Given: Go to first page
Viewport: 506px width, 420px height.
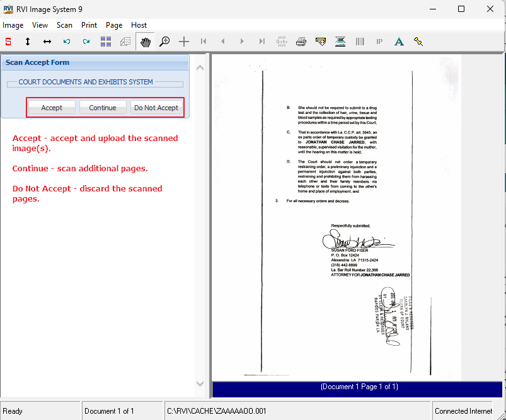Looking at the screenshot, I should 204,42.
